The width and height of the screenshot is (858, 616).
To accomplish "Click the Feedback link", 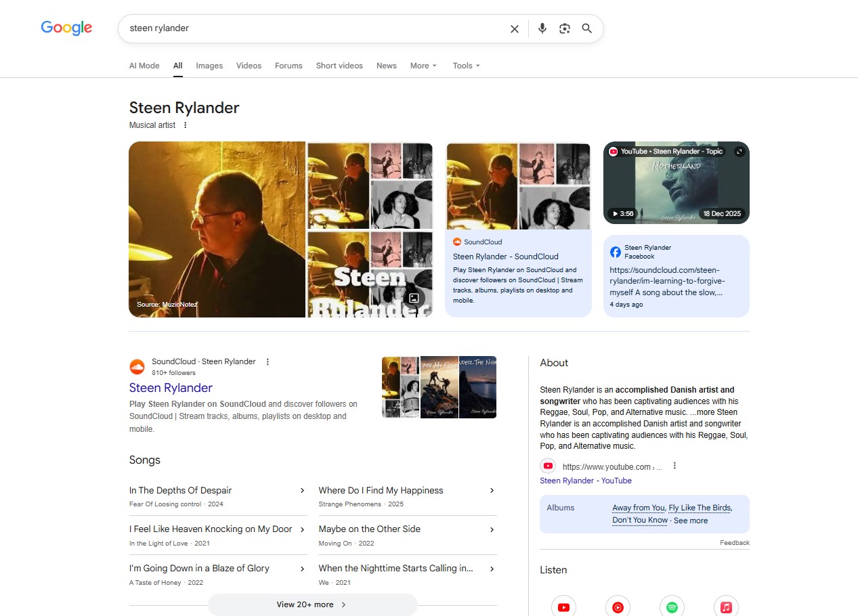I will pyautogui.click(x=735, y=543).
